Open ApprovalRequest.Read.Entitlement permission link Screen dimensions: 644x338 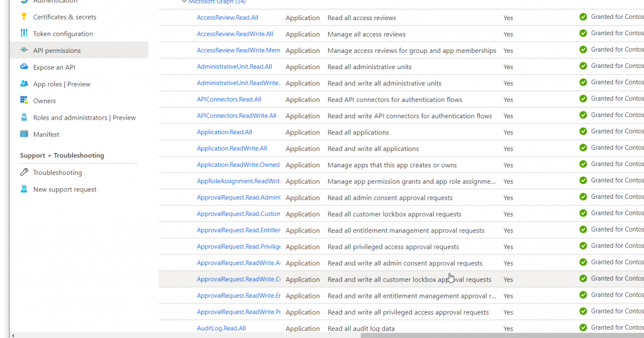coord(238,230)
